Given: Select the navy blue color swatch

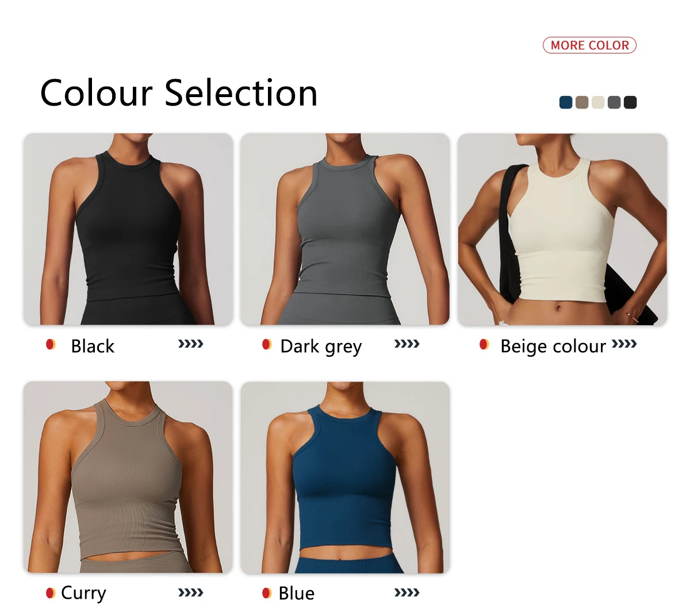Looking at the screenshot, I should coord(566,102).
